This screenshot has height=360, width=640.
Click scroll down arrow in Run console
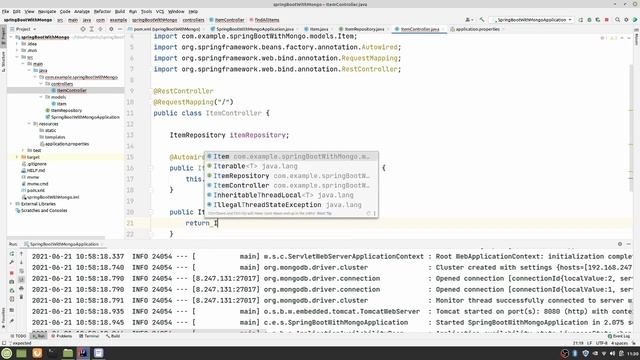(x=21, y=262)
